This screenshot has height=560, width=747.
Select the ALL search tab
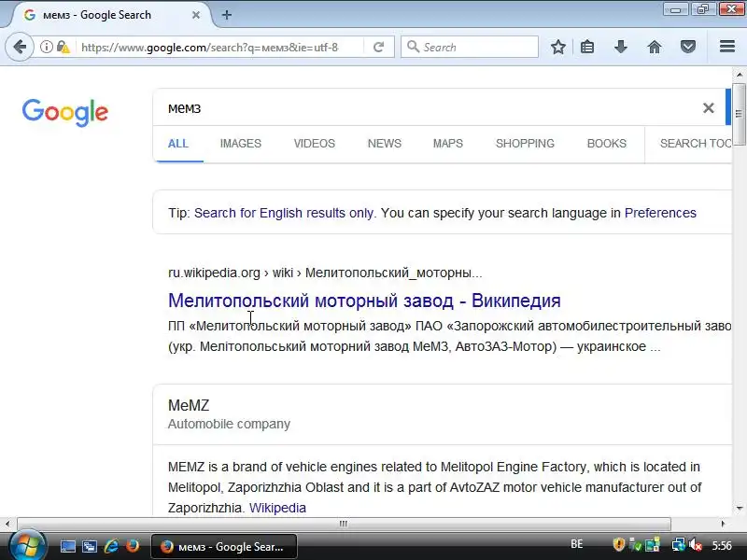tap(177, 144)
